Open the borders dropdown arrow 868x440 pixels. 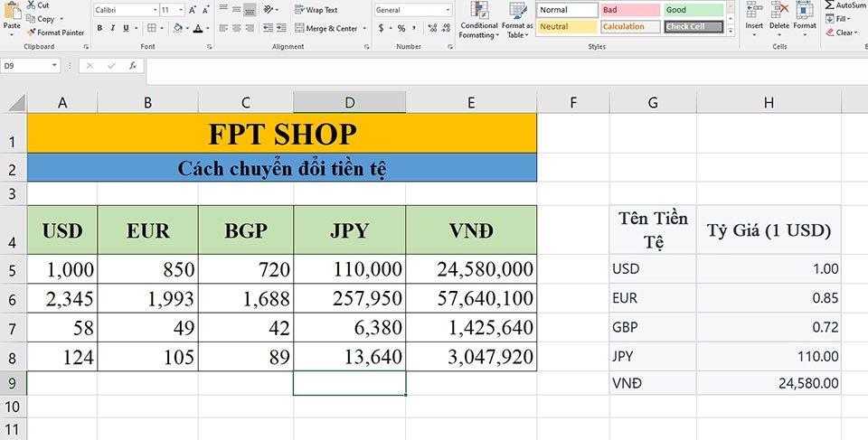pos(162,28)
